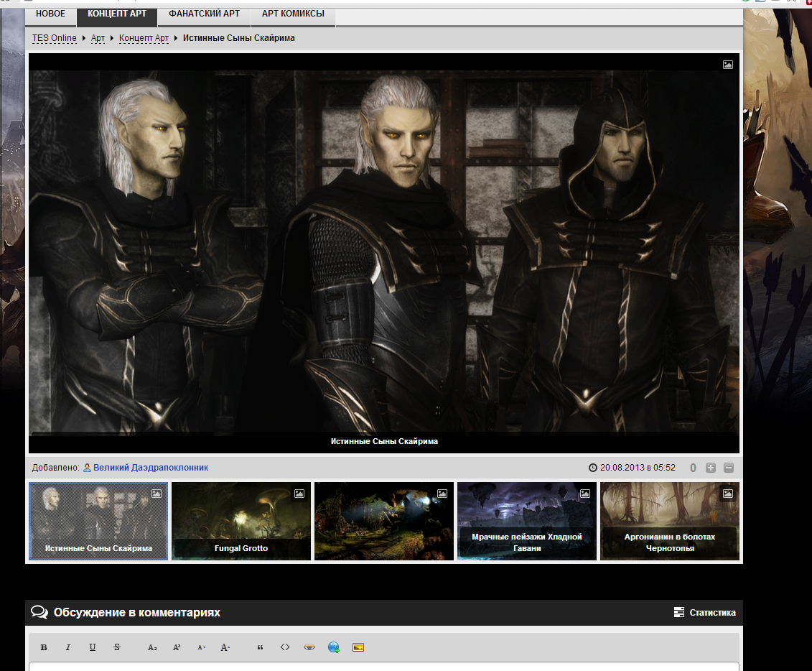
Task: Open the Fungal Grotto thumbnail
Action: tap(241, 522)
